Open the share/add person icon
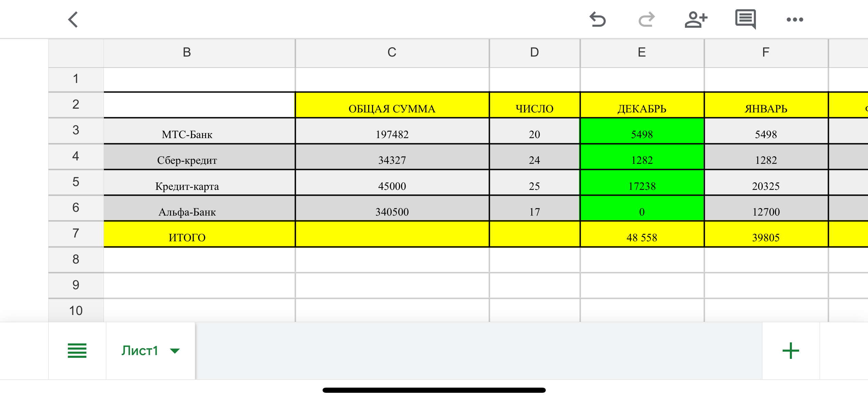 [x=696, y=20]
